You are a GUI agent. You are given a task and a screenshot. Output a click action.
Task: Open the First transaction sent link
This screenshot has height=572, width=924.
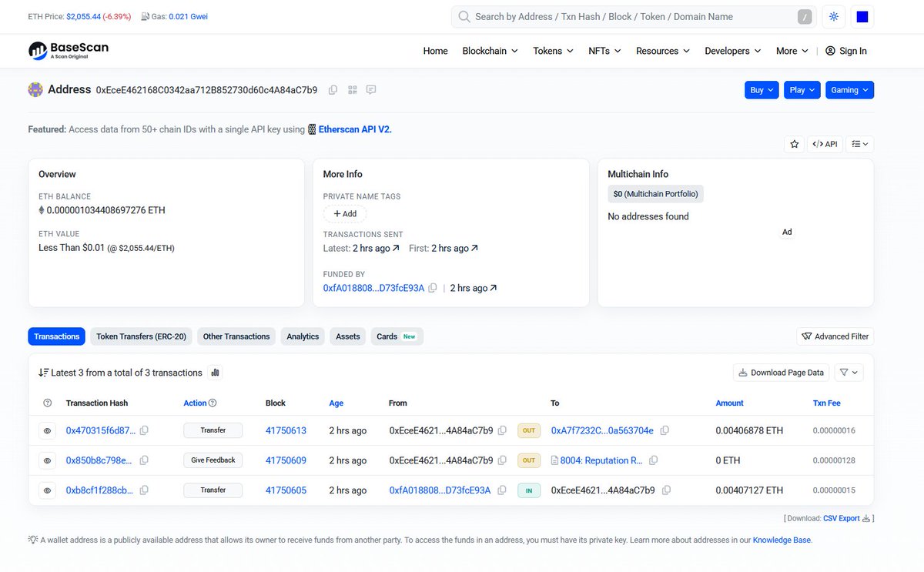pyautogui.click(x=454, y=248)
